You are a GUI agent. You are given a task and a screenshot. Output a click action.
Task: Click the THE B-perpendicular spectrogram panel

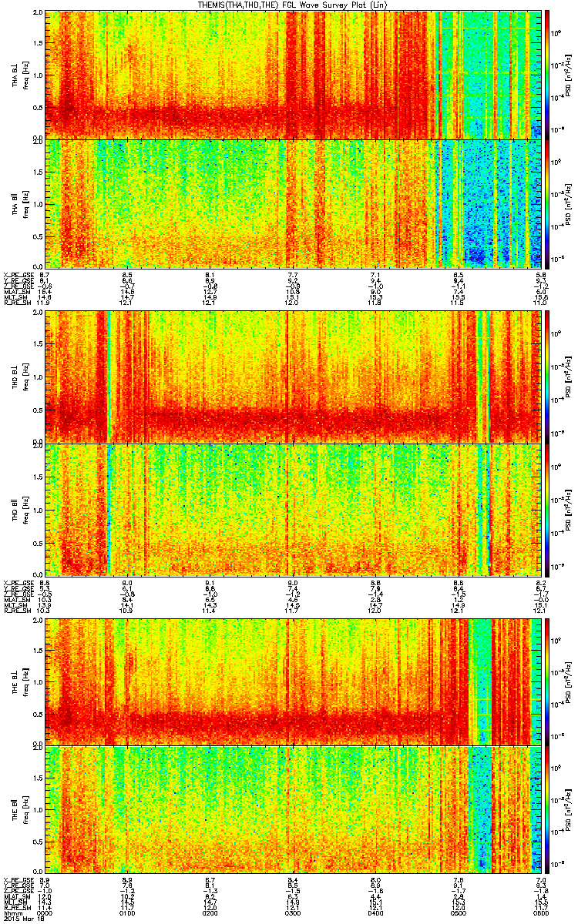click(x=294, y=681)
